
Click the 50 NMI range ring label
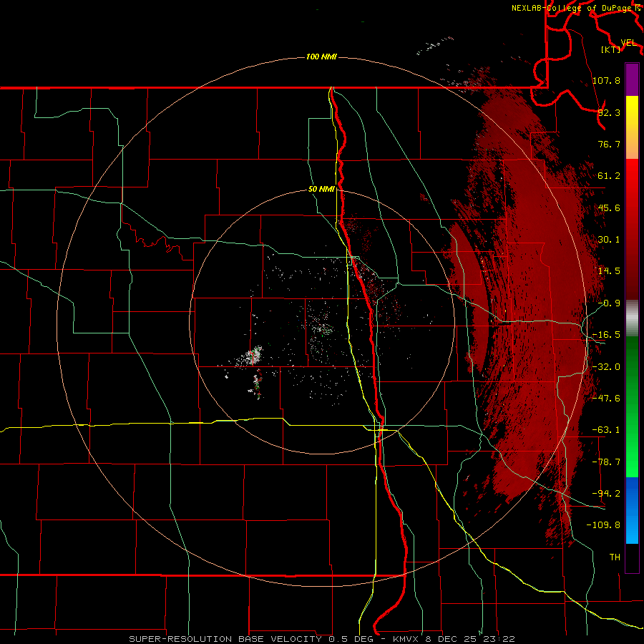tap(321, 189)
